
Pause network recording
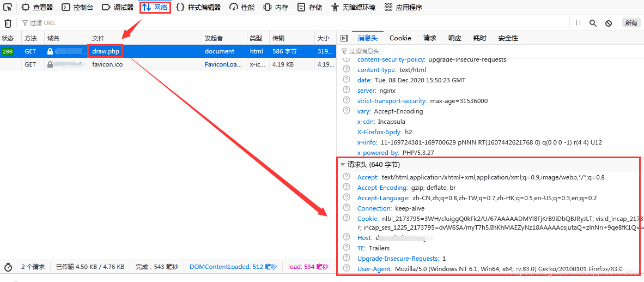(578, 23)
